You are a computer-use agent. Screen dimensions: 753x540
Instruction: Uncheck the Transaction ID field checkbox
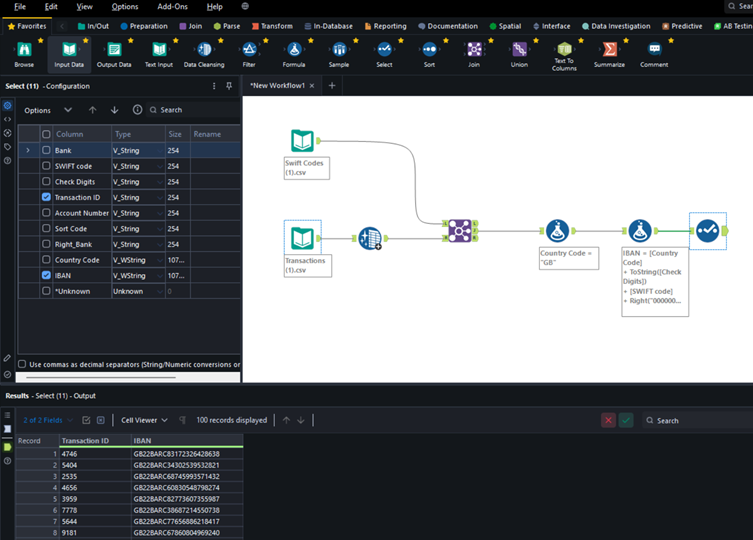tap(46, 198)
